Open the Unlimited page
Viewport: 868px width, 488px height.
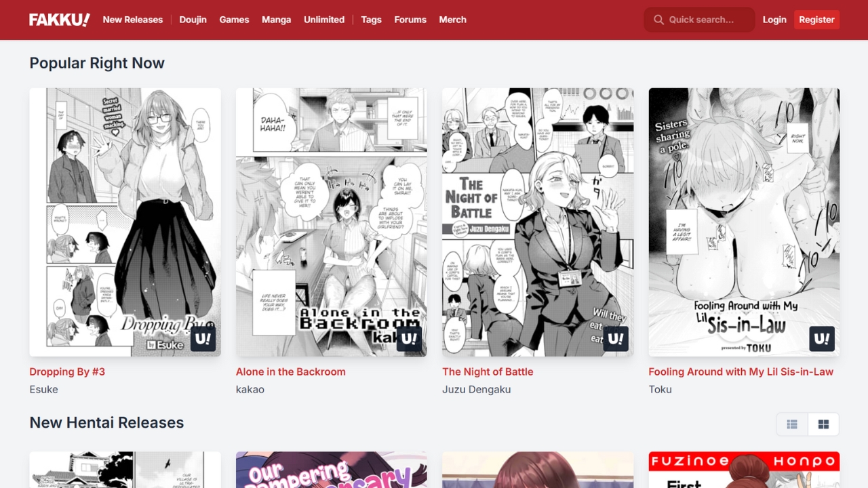[x=324, y=20]
